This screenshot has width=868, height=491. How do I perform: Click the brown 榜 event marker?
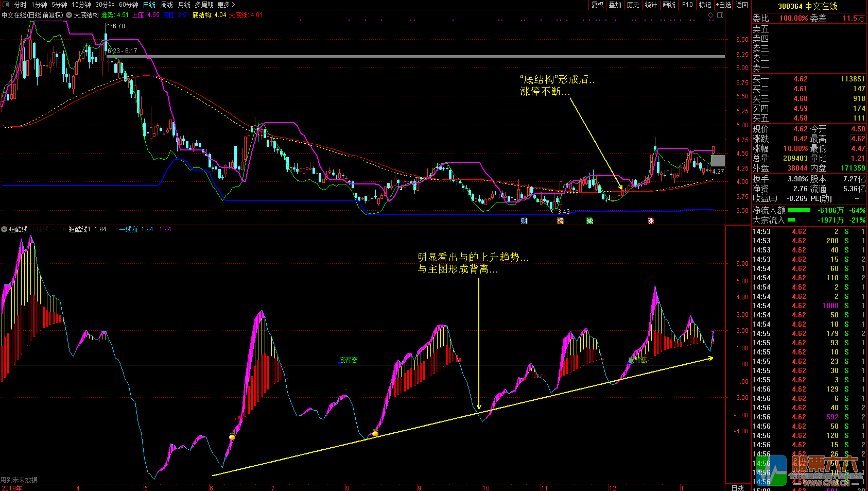pyautogui.click(x=560, y=221)
